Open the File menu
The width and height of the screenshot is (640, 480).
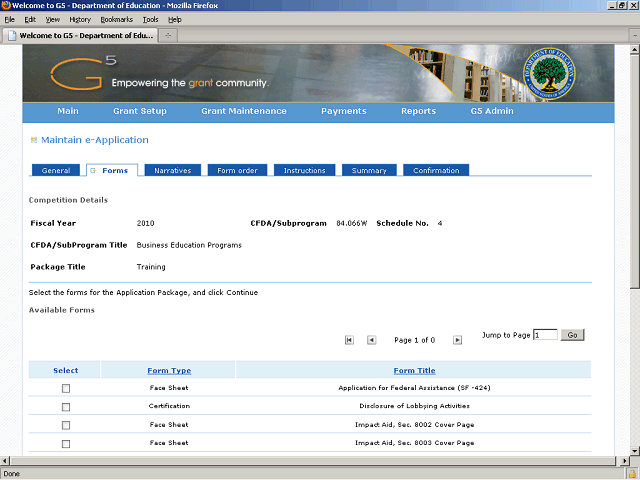pyautogui.click(x=9, y=20)
